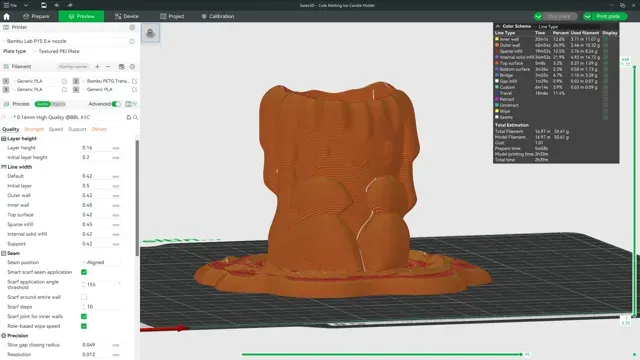Uncheck Role-based wipe speed
Image resolution: width=640 pixels, height=360 pixels.
(84, 326)
